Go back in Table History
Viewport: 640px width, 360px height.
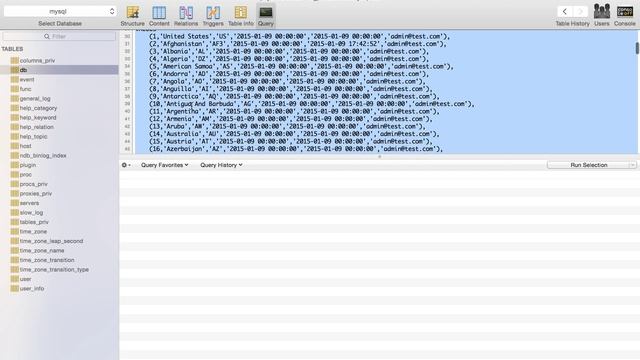(565, 11)
